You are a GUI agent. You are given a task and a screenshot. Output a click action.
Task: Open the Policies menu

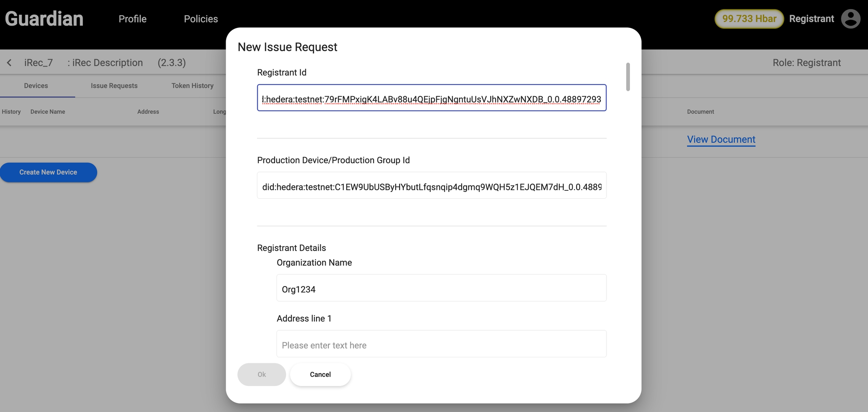[200, 19]
